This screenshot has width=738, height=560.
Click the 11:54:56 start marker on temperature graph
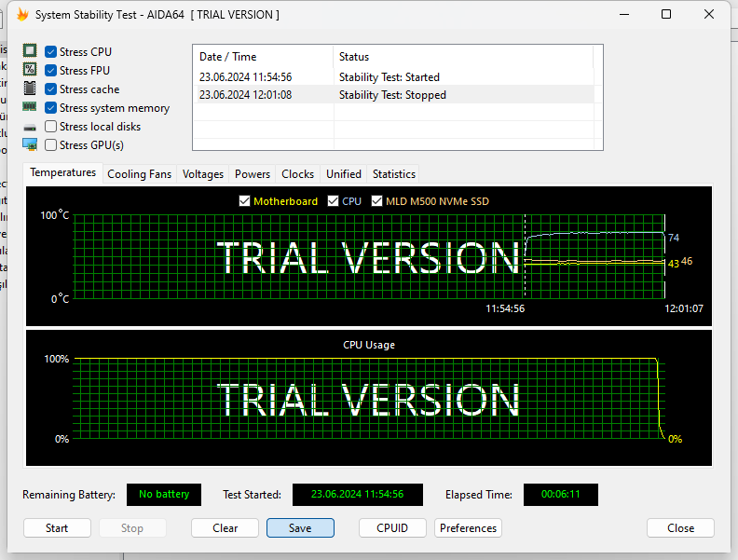point(505,308)
